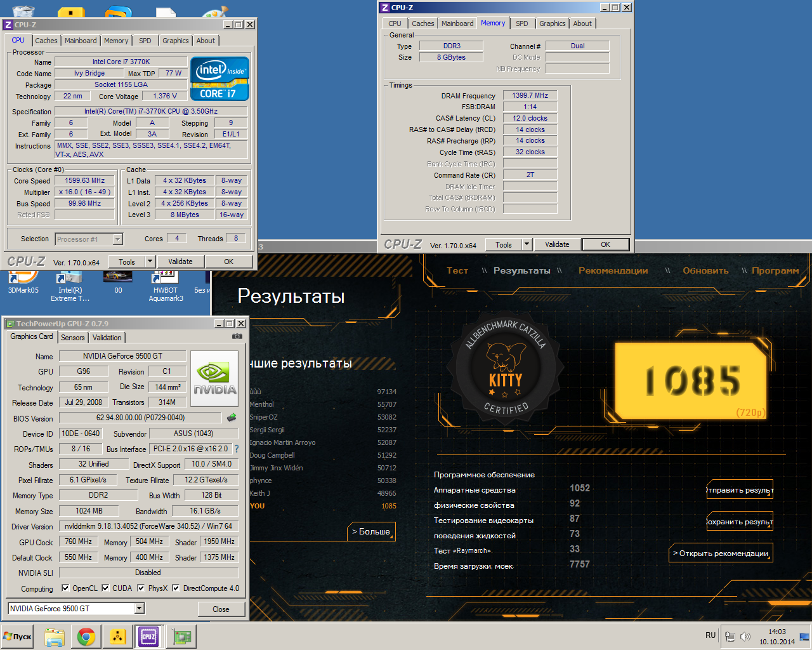Open the Рекомендации tab in Catzilla
Viewport: 812px width, 650px height.
pos(613,270)
